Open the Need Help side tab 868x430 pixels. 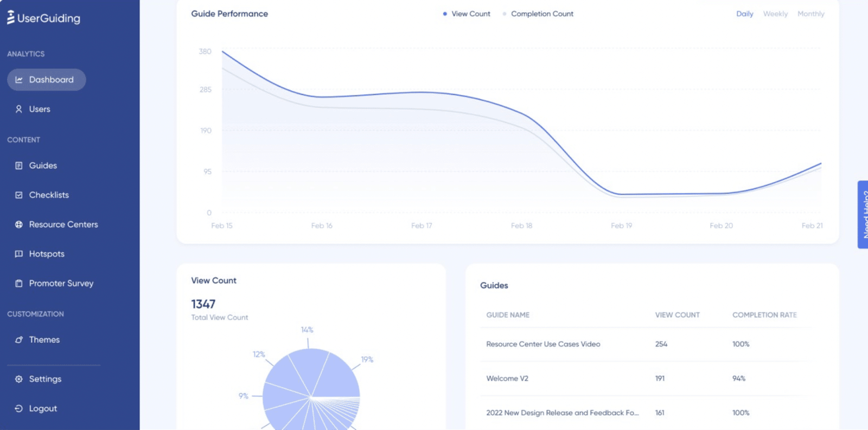pos(863,215)
